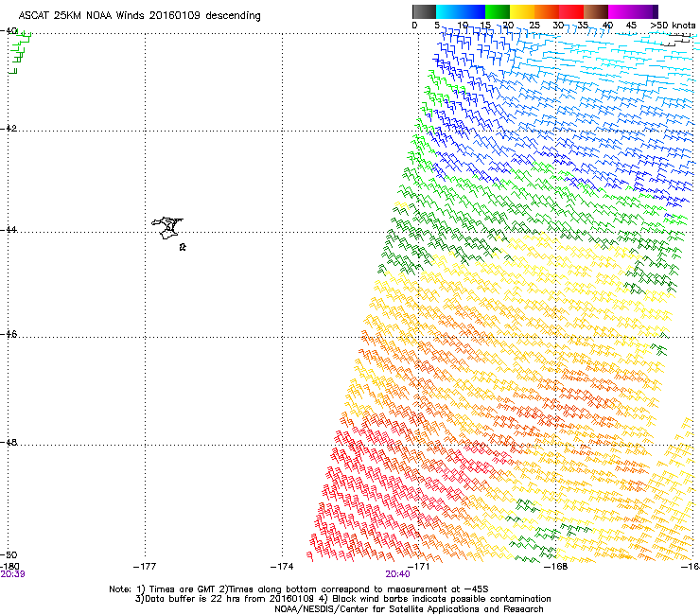Click the legend value '40' label
This screenshot has width=700, height=615.
pos(607,26)
